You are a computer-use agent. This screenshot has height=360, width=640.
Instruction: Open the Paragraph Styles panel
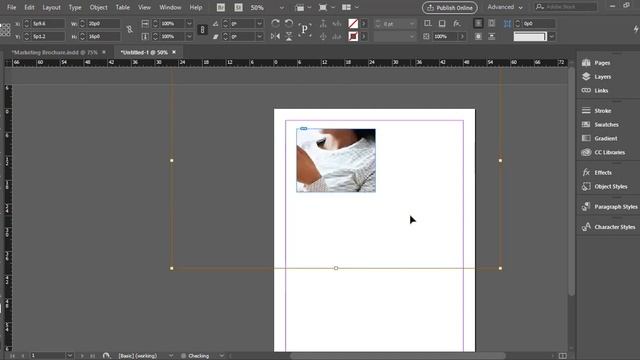(x=608, y=207)
